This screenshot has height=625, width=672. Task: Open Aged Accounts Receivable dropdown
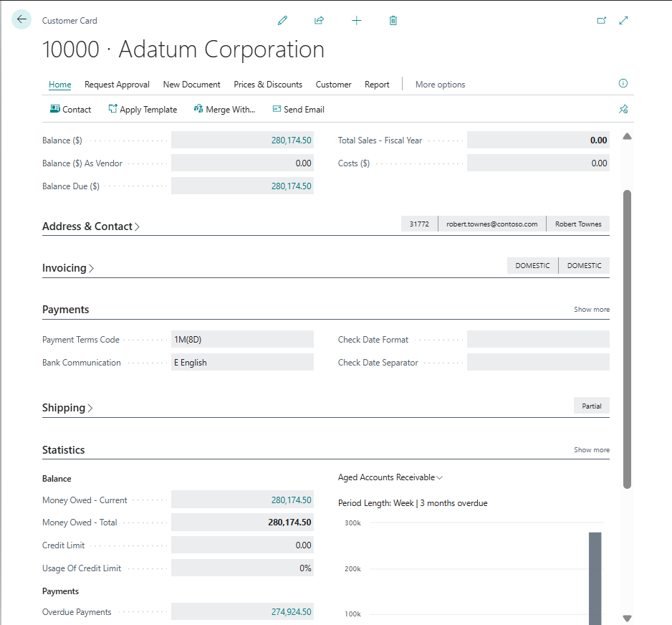point(390,477)
